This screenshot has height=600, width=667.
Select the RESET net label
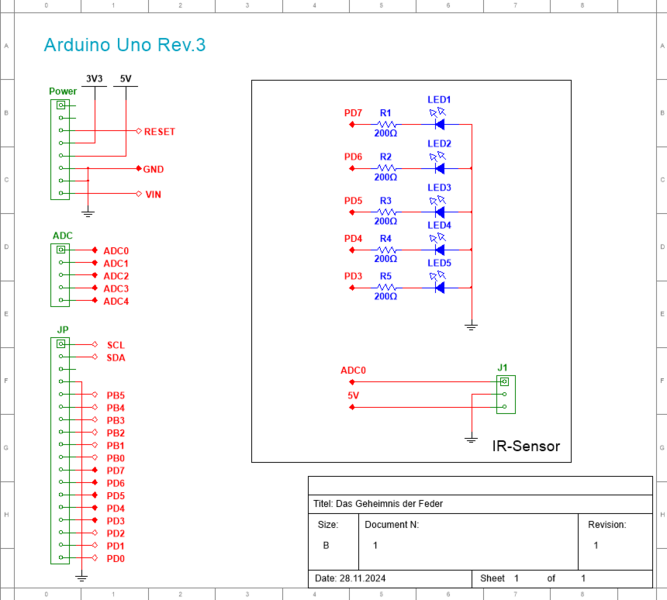click(x=159, y=132)
